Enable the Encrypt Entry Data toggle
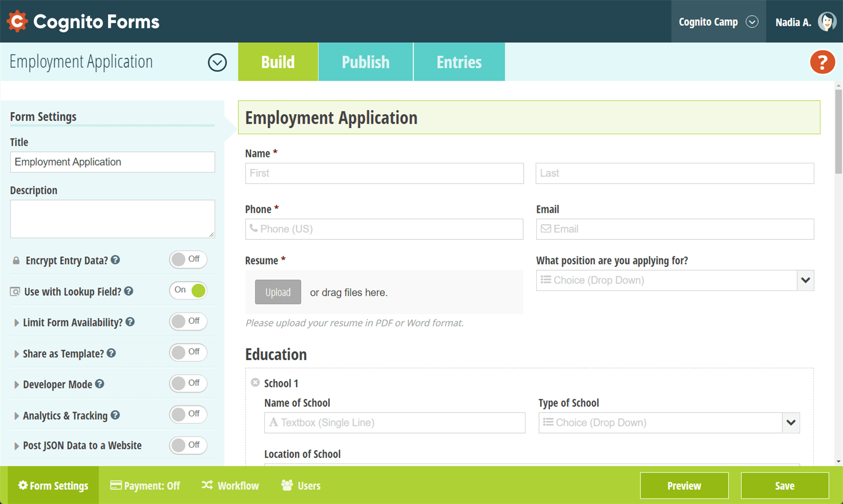 [x=188, y=260]
